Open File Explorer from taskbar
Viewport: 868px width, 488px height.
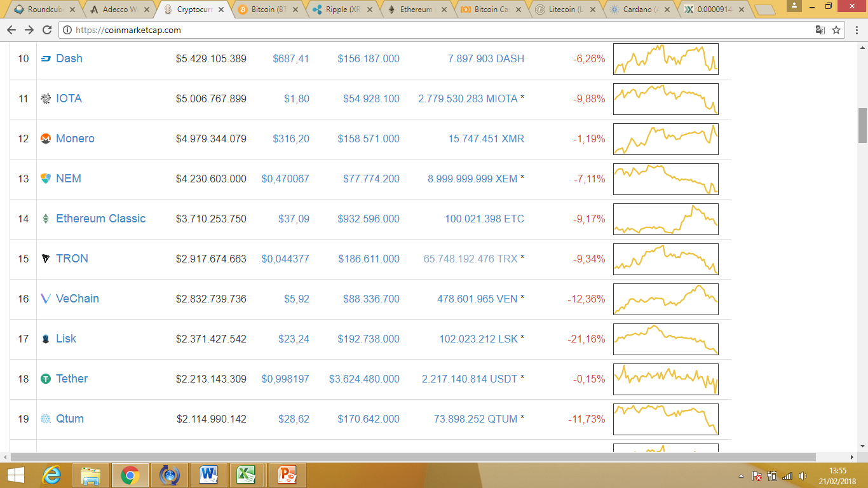coord(91,475)
